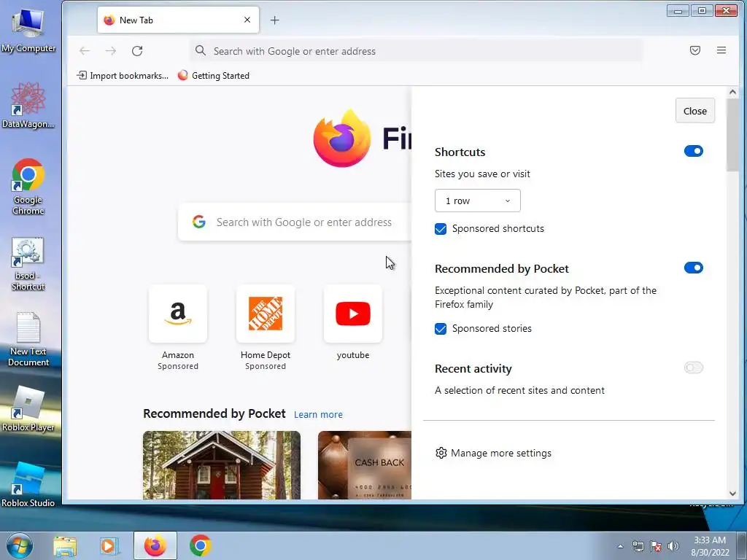Reload the current page

point(137,51)
